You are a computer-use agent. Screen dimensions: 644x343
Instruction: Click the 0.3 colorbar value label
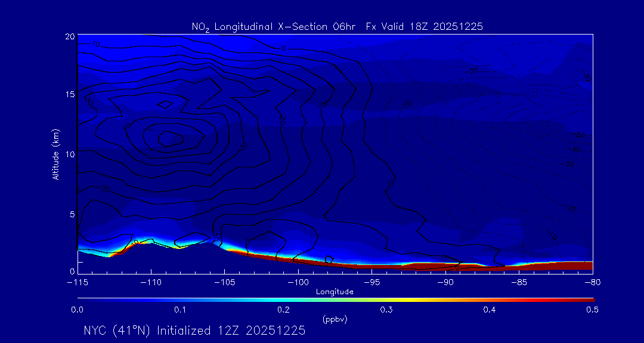click(386, 310)
